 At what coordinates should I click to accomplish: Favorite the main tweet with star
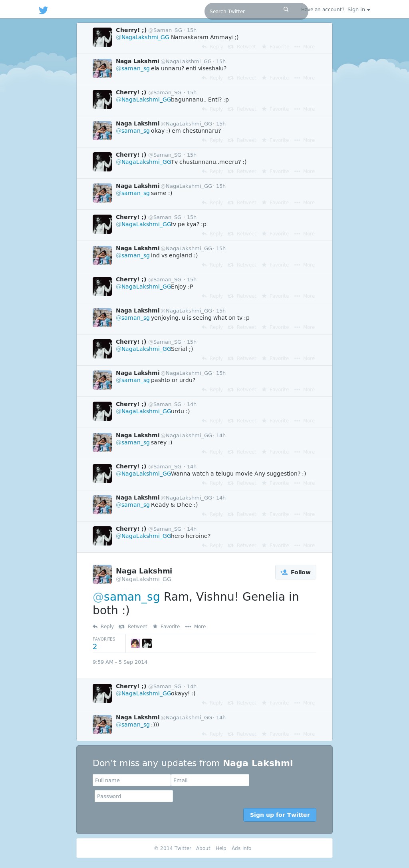(x=166, y=626)
